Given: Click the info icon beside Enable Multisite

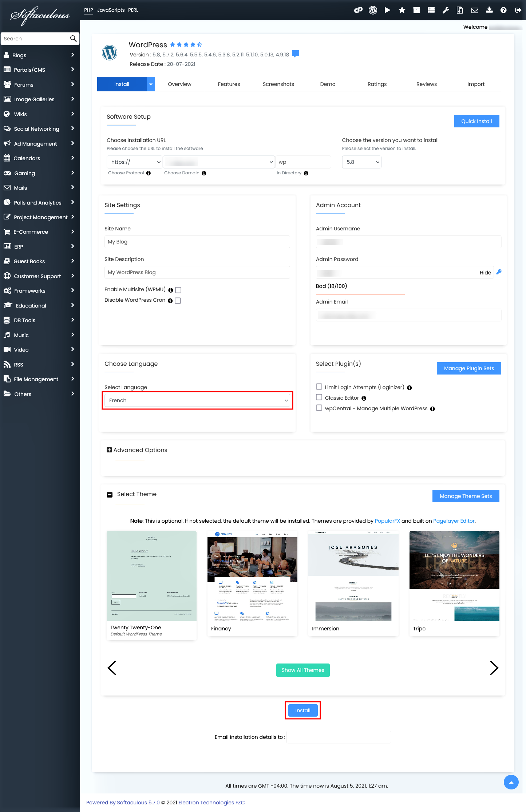Looking at the screenshot, I should click(x=171, y=290).
